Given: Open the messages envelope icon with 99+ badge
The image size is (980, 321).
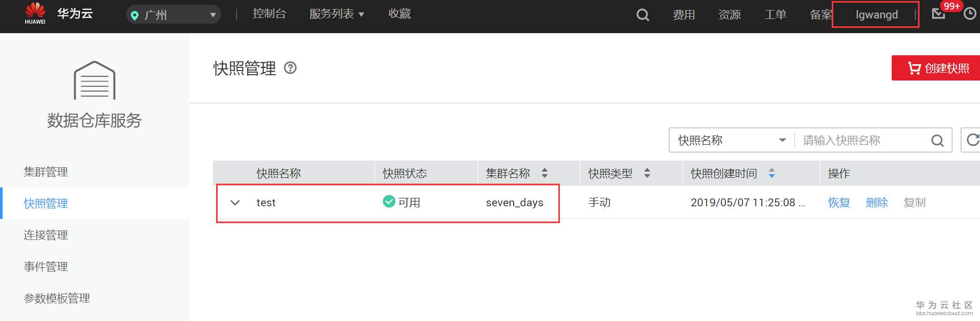Looking at the screenshot, I should (938, 14).
